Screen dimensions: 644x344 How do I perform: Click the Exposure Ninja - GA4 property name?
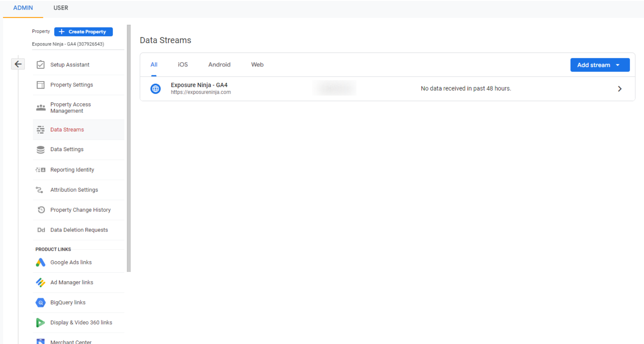coord(68,44)
